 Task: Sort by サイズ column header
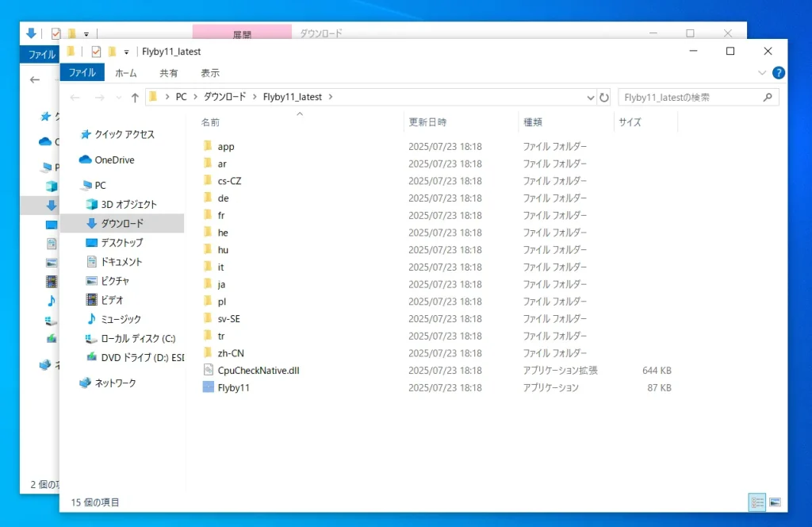tap(630, 122)
